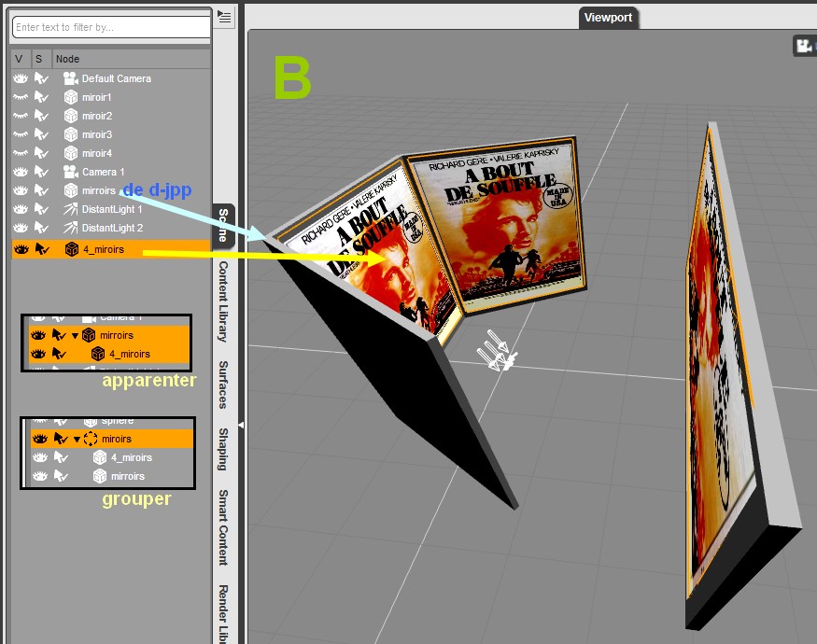The width and height of the screenshot is (817, 644).
Task: Open the Smart Content side tab
Action: point(223,527)
